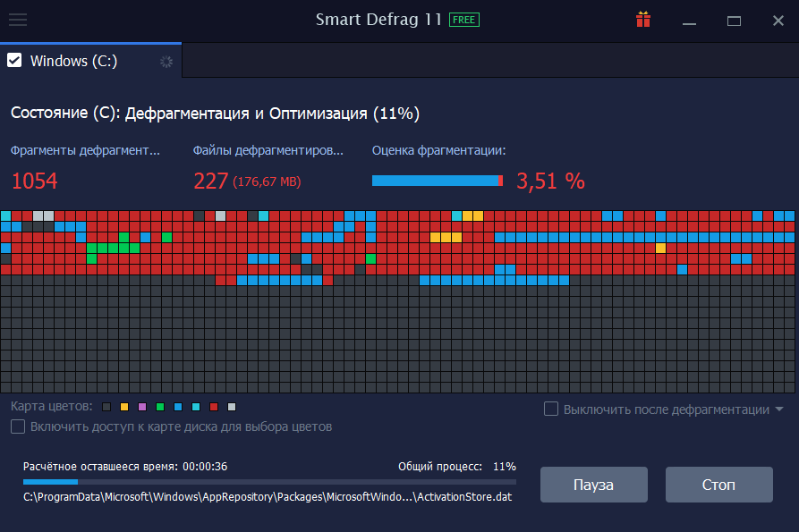799x532 pixels.
Task: Click the Файлы дефрагментиров... label
Action: pos(268,151)
